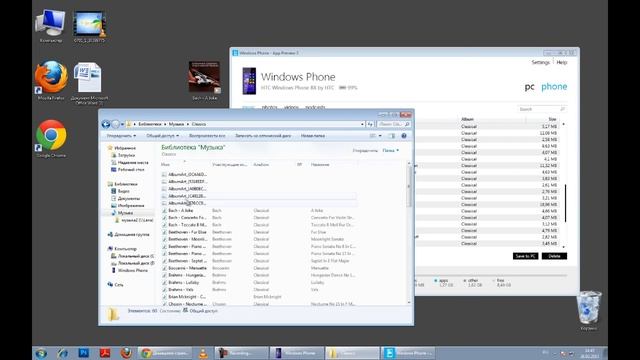Select the Bach - A Joke file row
This screenshot has width=640, height=360.
tap(260, 211)
